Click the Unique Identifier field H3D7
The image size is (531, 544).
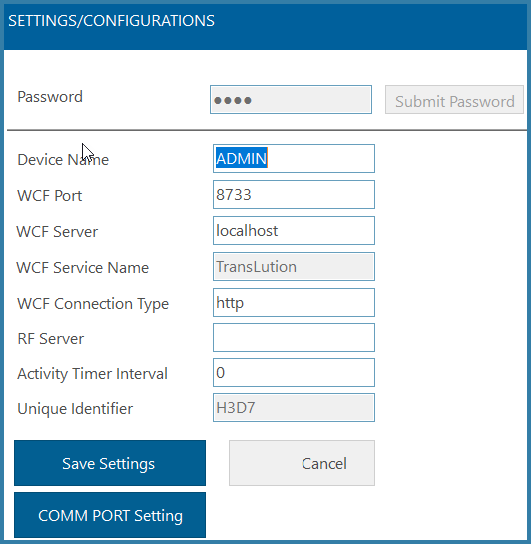(294, 408)
